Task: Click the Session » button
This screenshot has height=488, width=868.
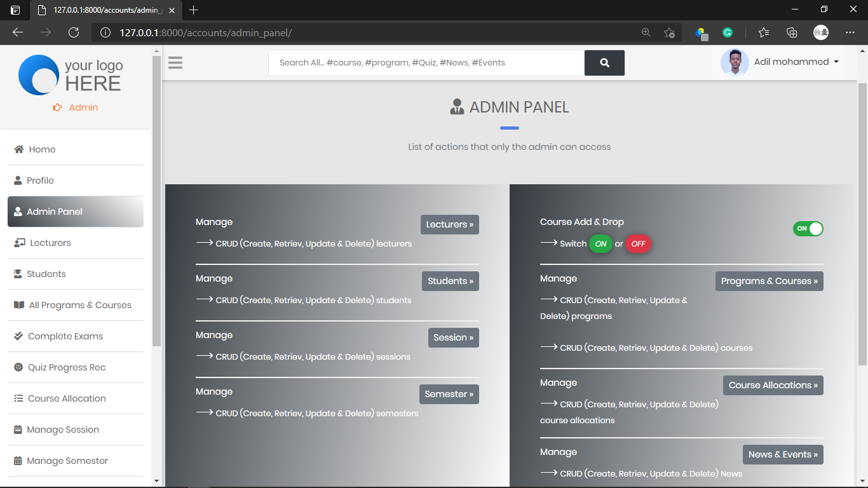Action: (454, 337)
